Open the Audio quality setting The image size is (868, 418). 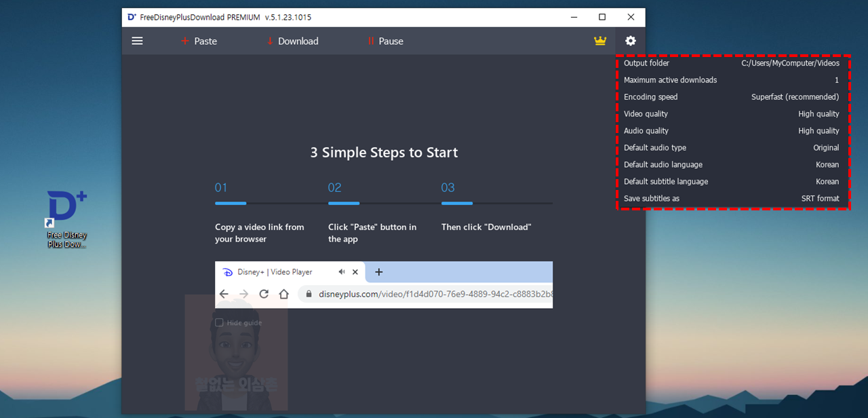pyautogui.click(x=732, y=131)
